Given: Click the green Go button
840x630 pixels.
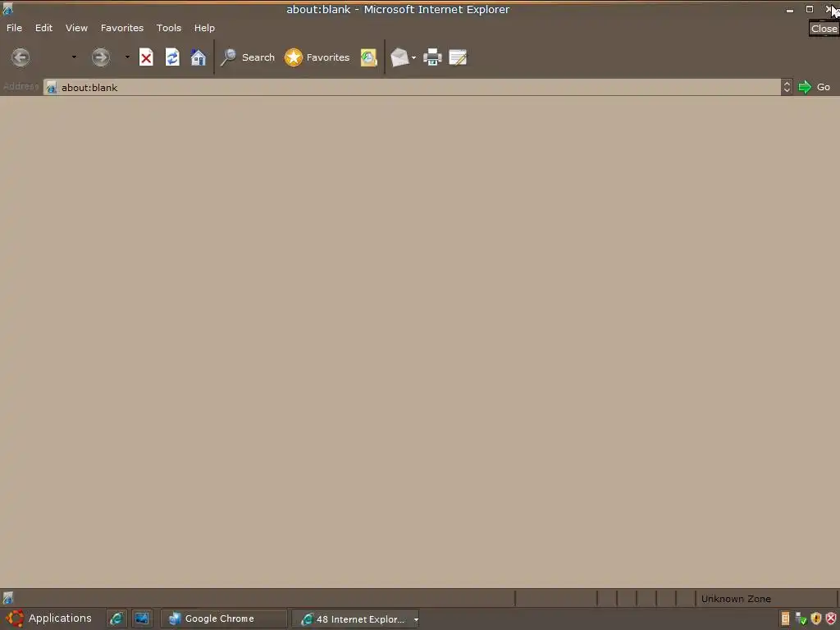Looking at the screenshot, I should tap(815, 87).
